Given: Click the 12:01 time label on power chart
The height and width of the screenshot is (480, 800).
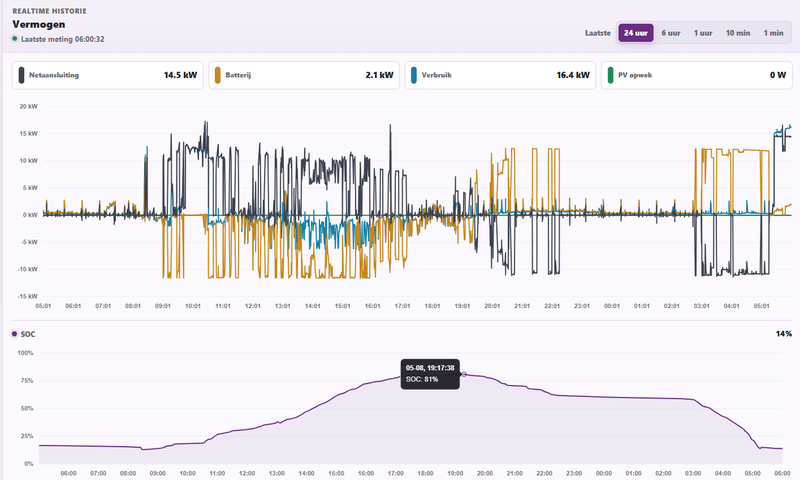Looking at the screenshot, I should point(253,306).
